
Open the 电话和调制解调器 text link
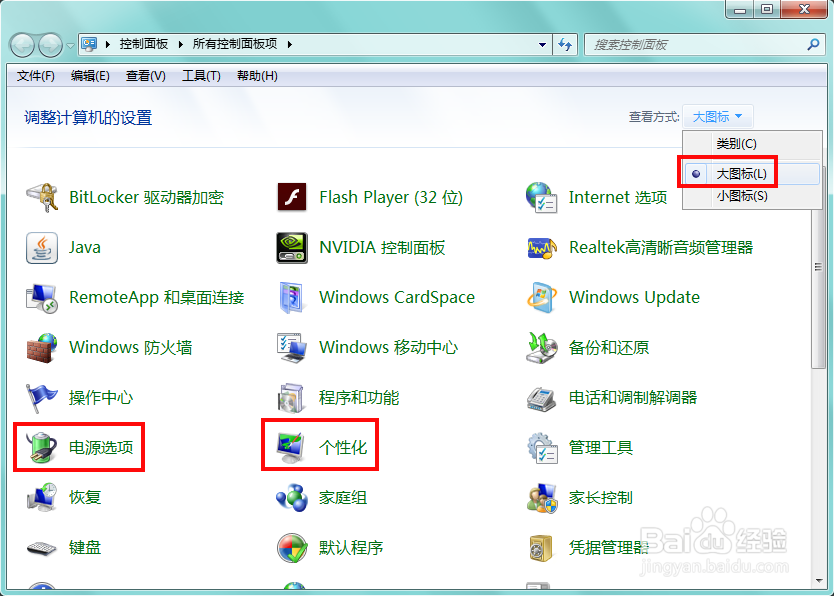[x=633, y=398]
